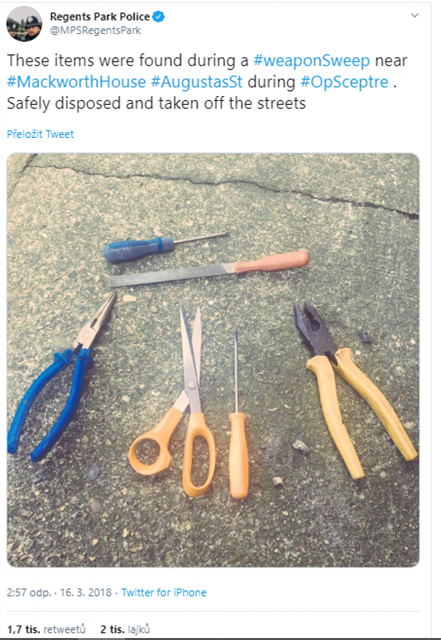Image resolution: width=441 pixels, height=640 pixels.
Task: View the 2 tis. lajků list
Action: point(125,629)
